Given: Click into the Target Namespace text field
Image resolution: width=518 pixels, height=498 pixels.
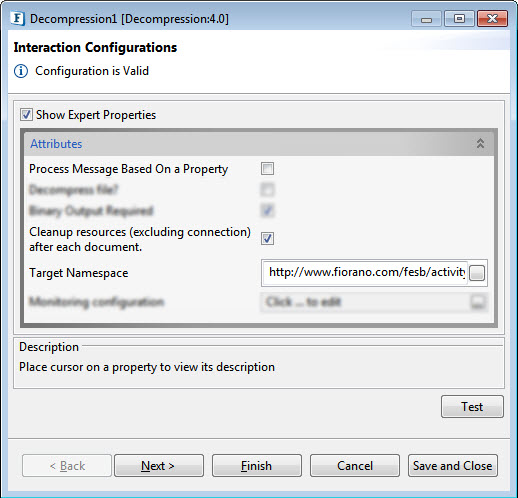Looking at the screenshot, I should coord(365,273).
